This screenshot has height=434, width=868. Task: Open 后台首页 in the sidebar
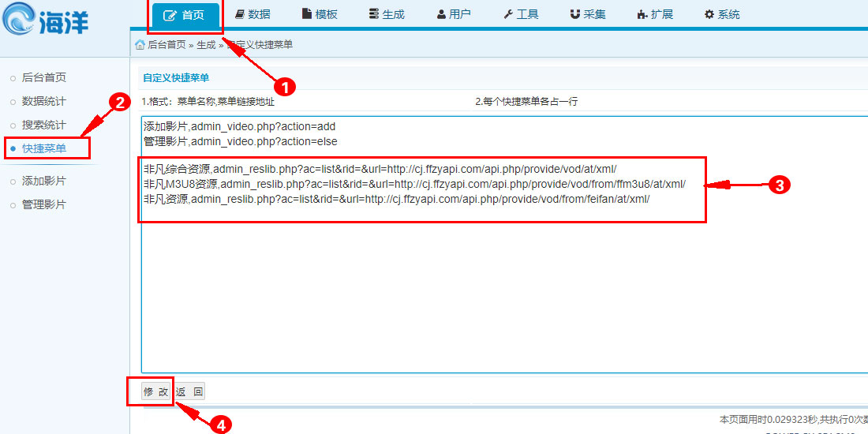44,77
